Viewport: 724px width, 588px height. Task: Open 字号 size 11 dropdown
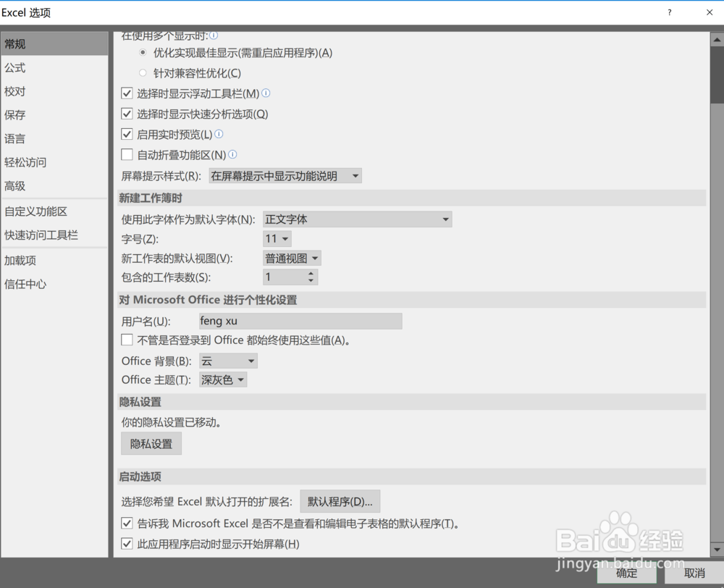277,239
